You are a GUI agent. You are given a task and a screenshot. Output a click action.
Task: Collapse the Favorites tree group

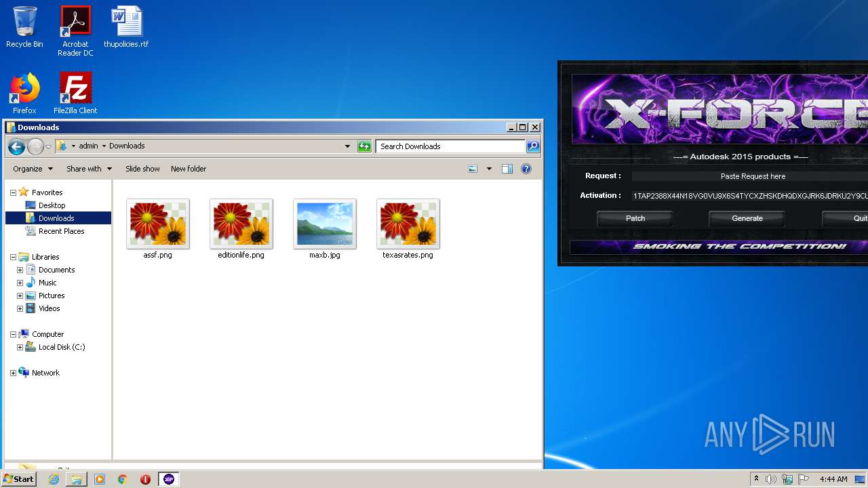[x=13, y=193]
